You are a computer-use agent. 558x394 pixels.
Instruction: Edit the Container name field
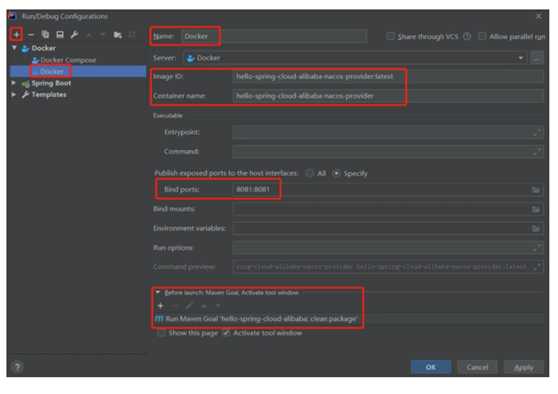[x=388, y=96]
